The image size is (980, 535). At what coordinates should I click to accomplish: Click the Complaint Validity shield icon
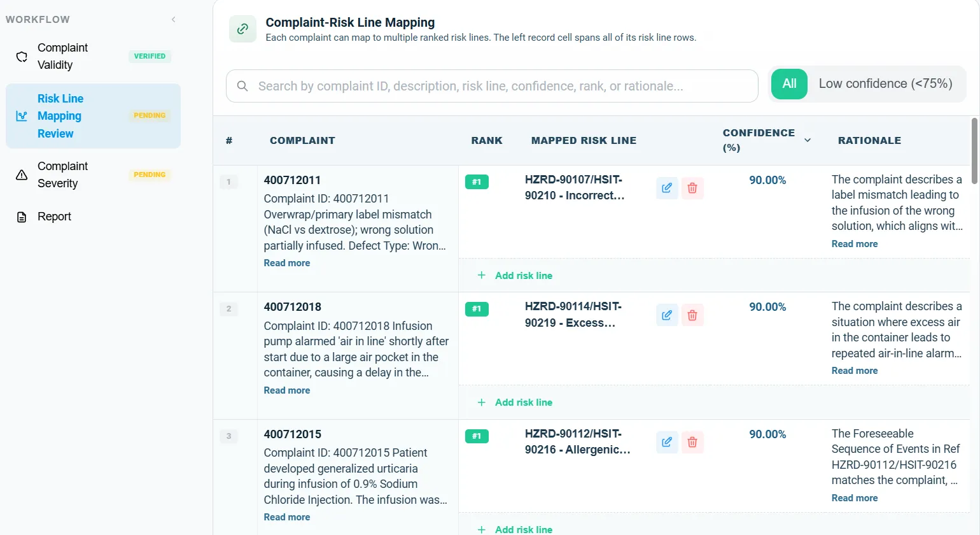(x=22, y=57)
